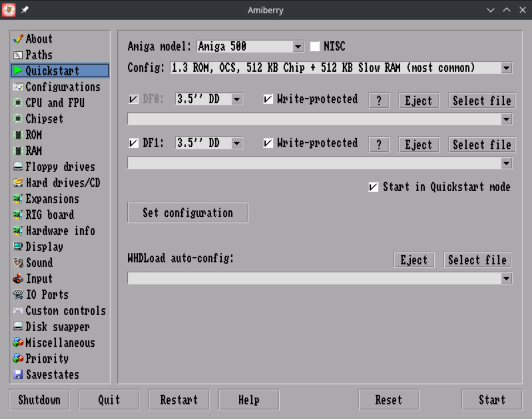
Task: Click the Shutdown button
Action: [x=39, y=400]
